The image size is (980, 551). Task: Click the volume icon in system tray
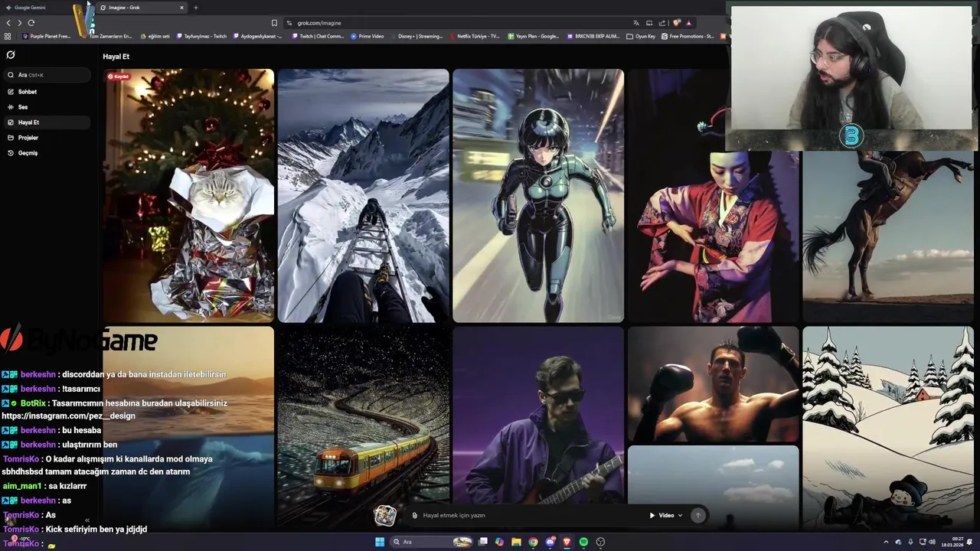932,542
